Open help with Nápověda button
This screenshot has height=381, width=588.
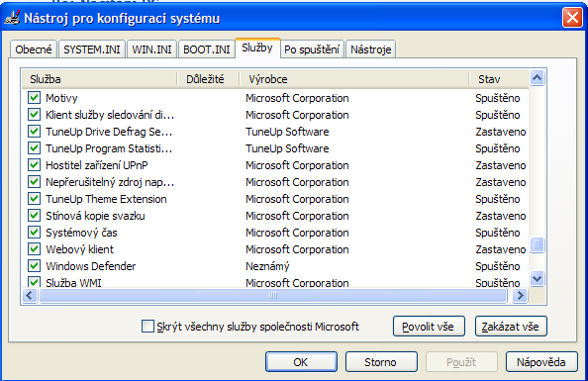coord(541,362)
